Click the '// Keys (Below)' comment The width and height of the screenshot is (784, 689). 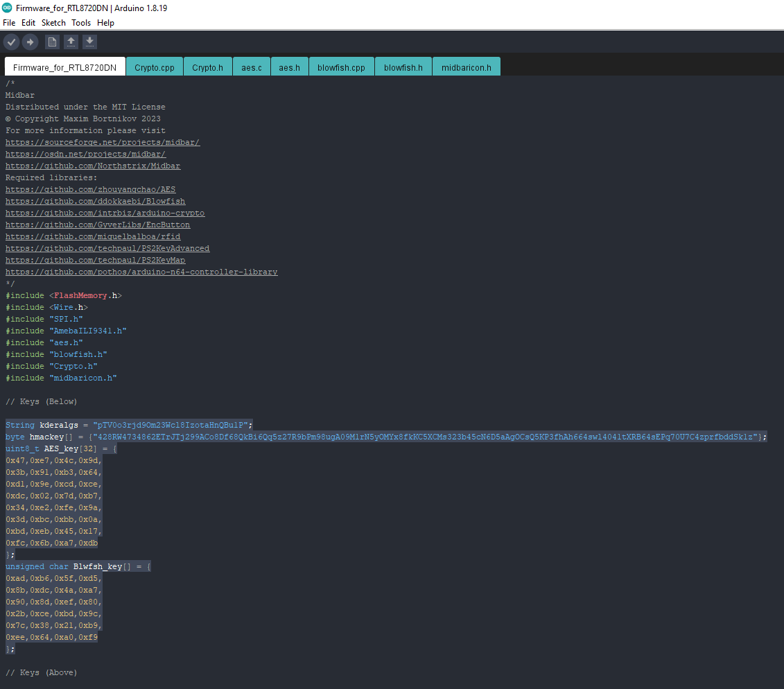click(x=42, y=401)
